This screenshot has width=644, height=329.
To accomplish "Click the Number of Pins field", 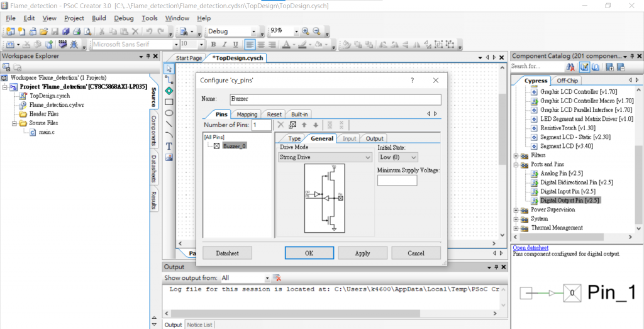I will click(x=261, y=125).
